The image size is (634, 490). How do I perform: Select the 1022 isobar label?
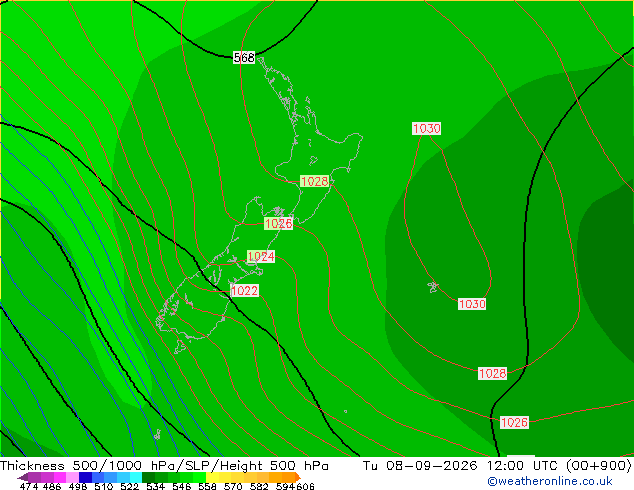click(x=244, y=290)
